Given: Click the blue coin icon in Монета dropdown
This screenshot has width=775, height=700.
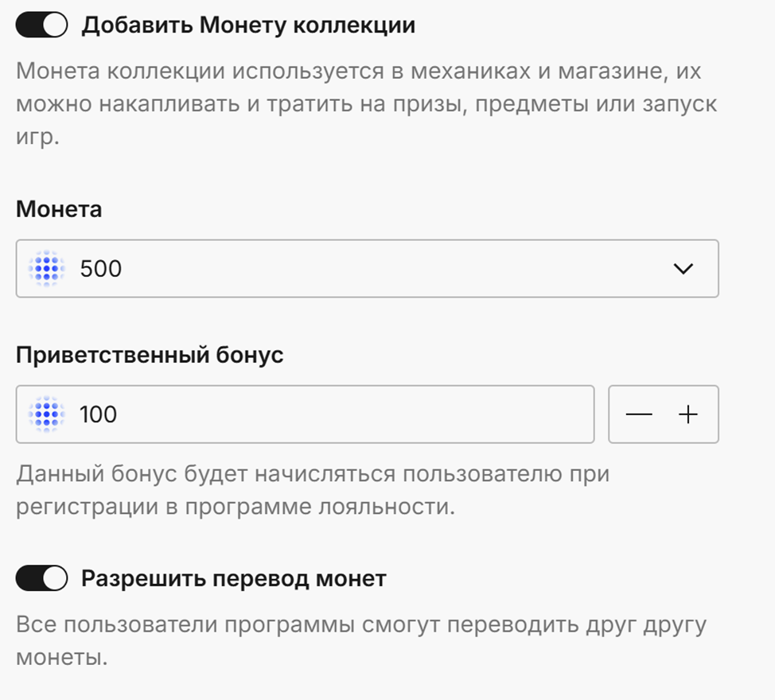Looking at the screenshot, I should [x=46, y=269].
